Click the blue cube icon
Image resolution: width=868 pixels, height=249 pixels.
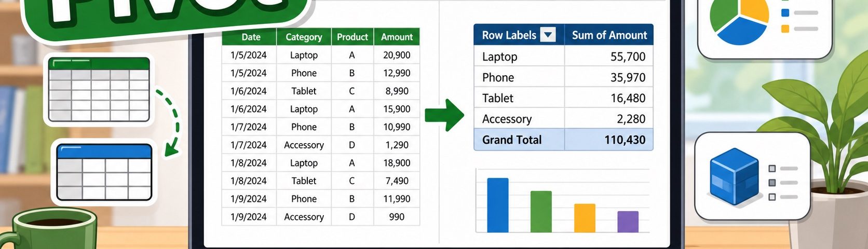pyautogui.click(x=734, y=177)
